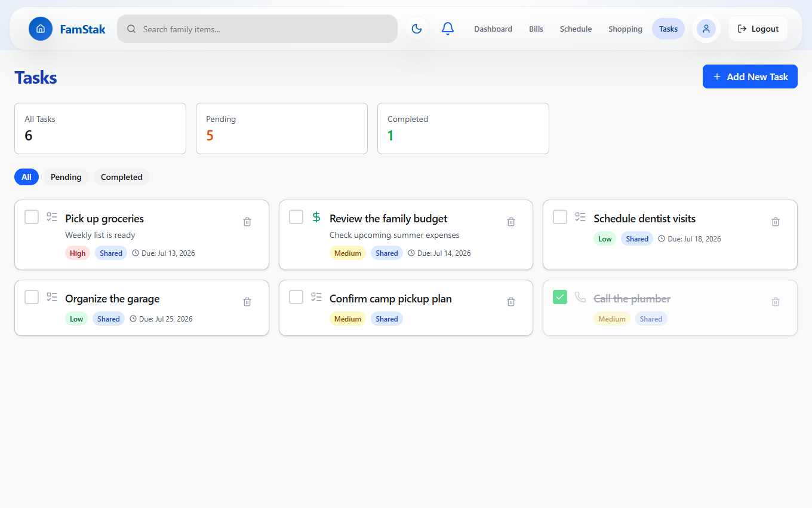The height and width of the screenshot is (508, 812).
Task: Mark Organize the garage complete
Action: point(32,297)
